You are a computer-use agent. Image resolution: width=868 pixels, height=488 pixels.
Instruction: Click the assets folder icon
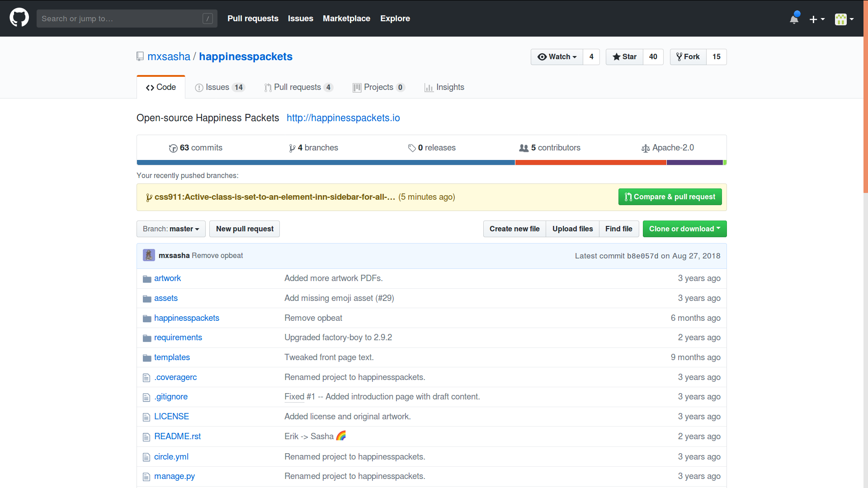point(147,299)
